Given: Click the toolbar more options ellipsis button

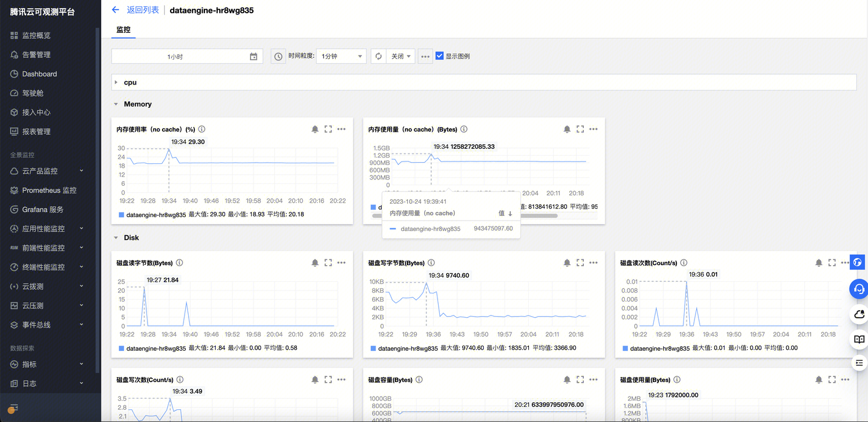Looking at the screenshot, I should [425, 56].
